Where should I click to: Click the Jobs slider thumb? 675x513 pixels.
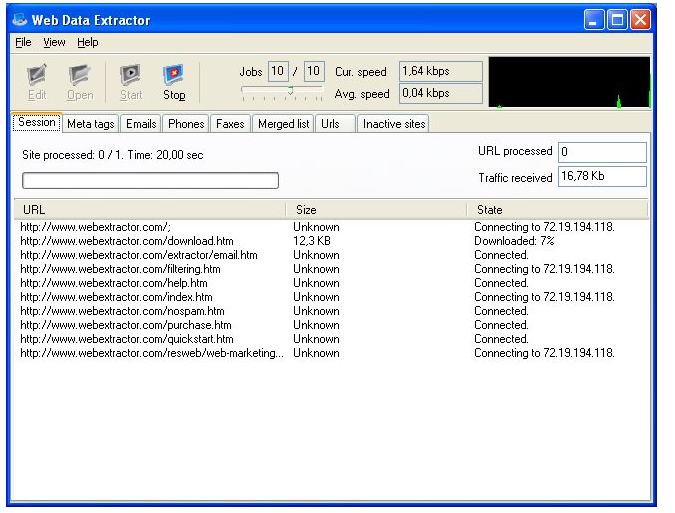[291, 90]
